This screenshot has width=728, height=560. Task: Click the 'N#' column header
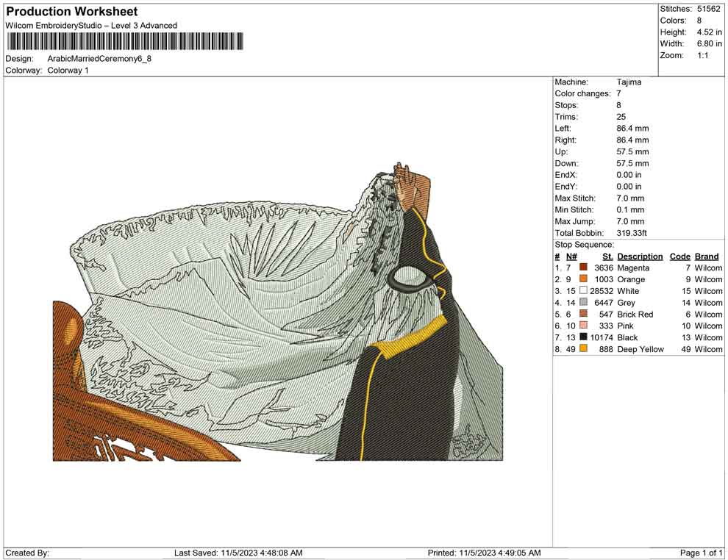tap(571, 256)
